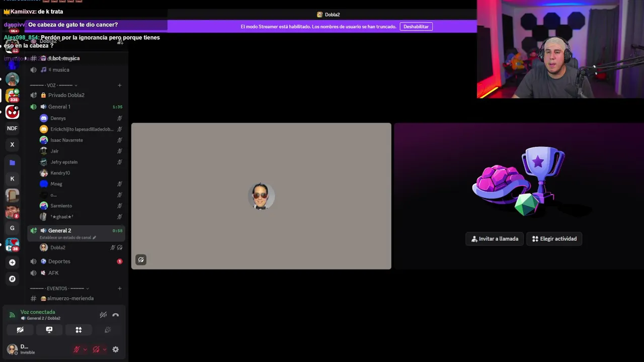Open the bot-musica text channel

[x=76, y=58]
